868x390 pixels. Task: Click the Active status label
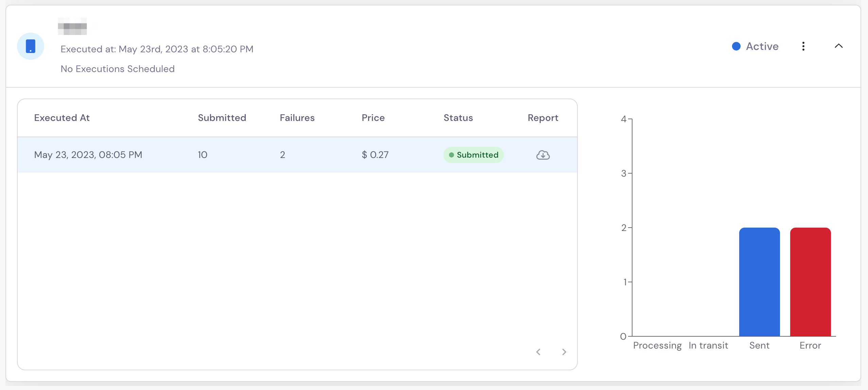pyautogui.click(x=762, y=46)
